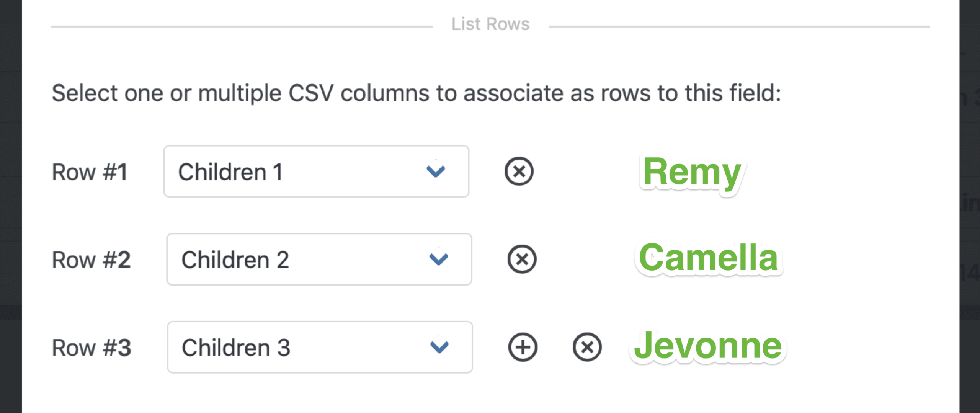Click the blue chevron in Row #1

pos(436,171)
